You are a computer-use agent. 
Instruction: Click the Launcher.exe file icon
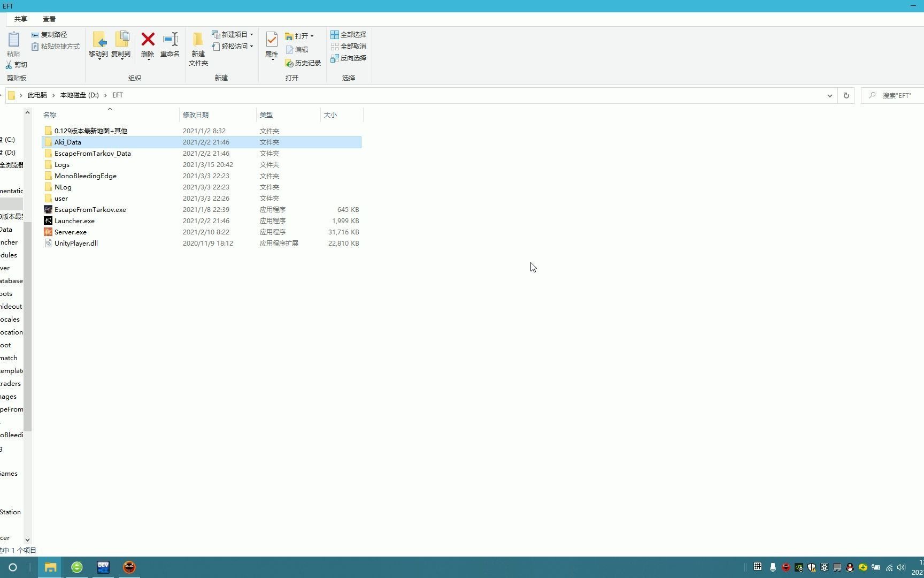48,221
